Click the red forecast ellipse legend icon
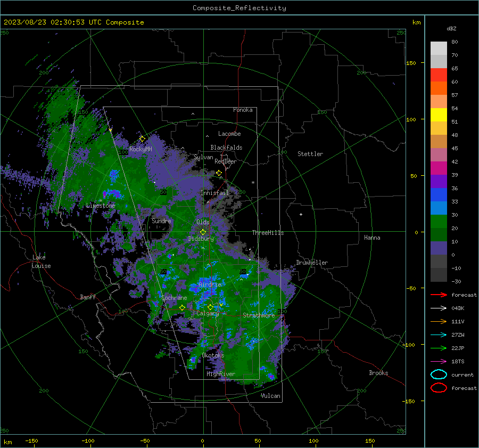The width and height of the screenshot is (479, 448). click(439, 388)
